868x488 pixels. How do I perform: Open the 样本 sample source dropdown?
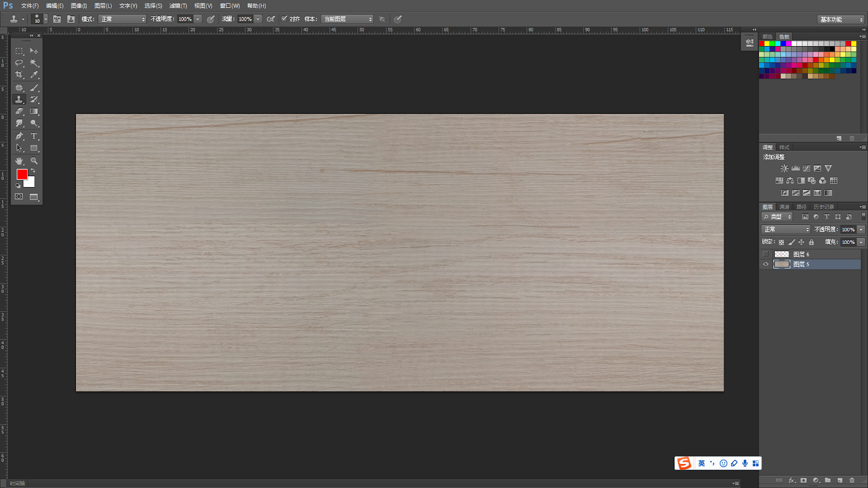(x=347, y=19)
